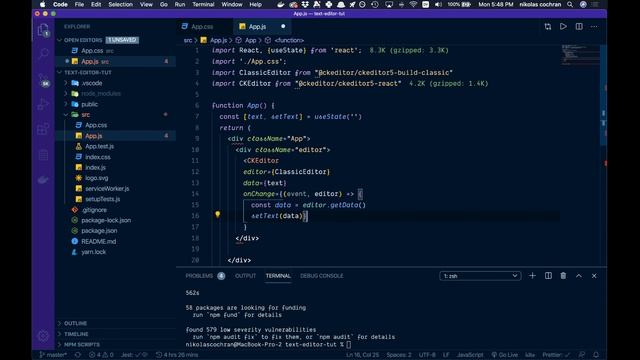Open Run and Debug view
The width and height of the screenshot is (640, 360).
[x=43, y=104]
